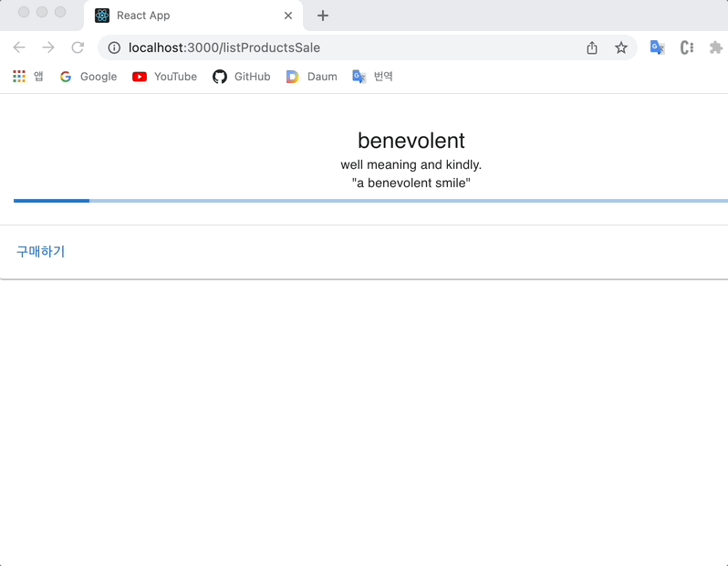Open the C extension icon in toolbar
The width and height of the screenshot is (728, 566).
point(687,47)
